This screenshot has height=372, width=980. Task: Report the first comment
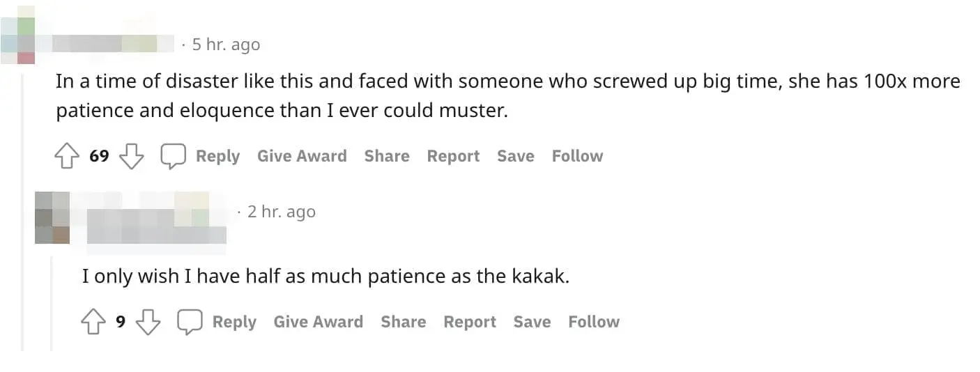[453, 156]
